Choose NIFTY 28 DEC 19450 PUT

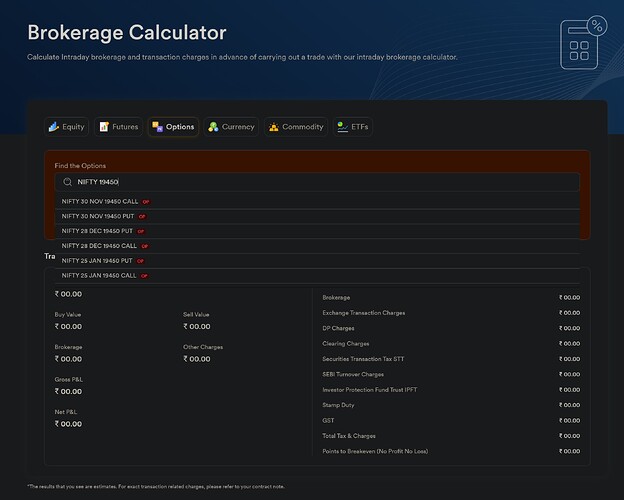317,231
